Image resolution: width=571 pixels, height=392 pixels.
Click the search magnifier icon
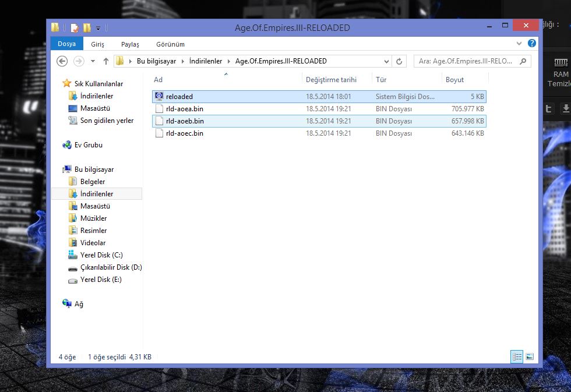pyautogui.click(x=523, y=61)
